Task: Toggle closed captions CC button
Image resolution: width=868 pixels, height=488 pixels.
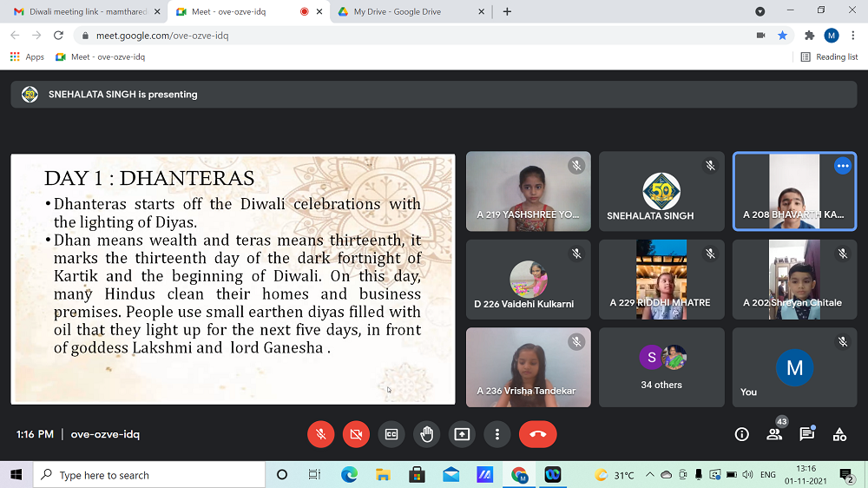Action: click(x=391, y=434)
